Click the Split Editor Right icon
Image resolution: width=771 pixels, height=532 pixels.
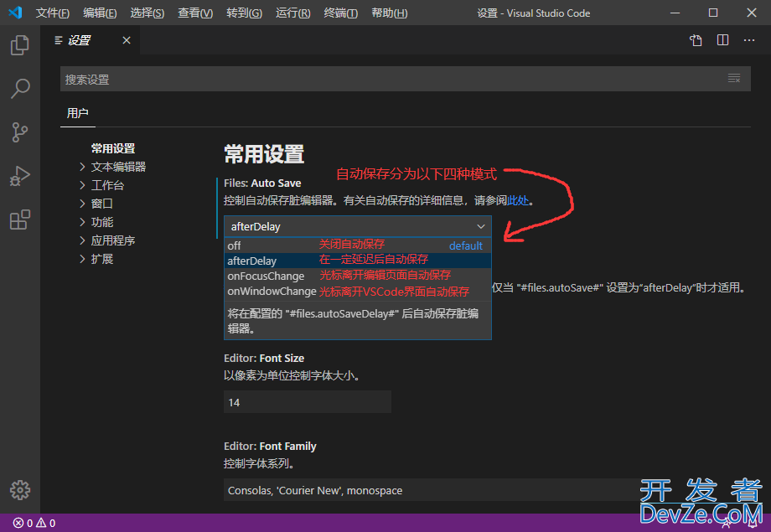coord(722,40)
